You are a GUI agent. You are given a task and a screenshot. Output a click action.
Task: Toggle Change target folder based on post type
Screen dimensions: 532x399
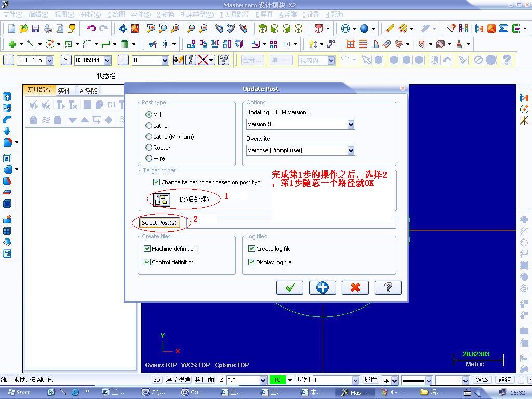(156, 182)
